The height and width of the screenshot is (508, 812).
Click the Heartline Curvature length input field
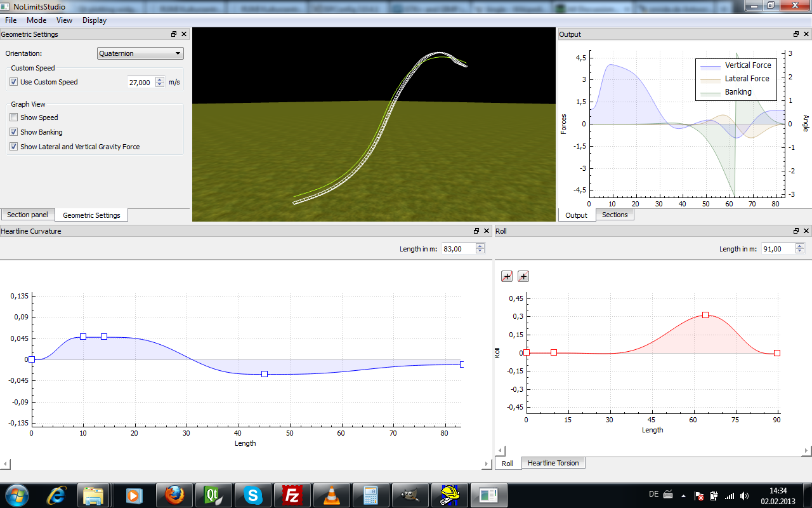pyautogui.click(x=458, y=249)
